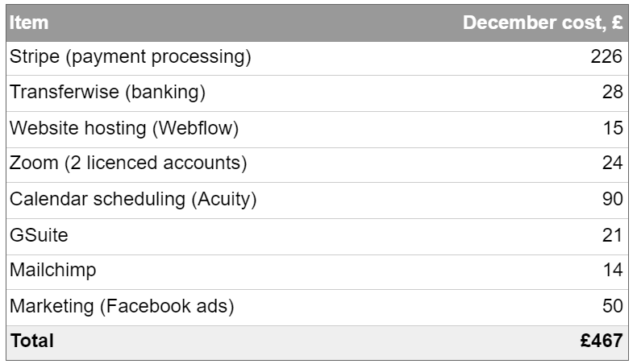
Task: Select the 14 cost value
Action: (x=613, y=270)
